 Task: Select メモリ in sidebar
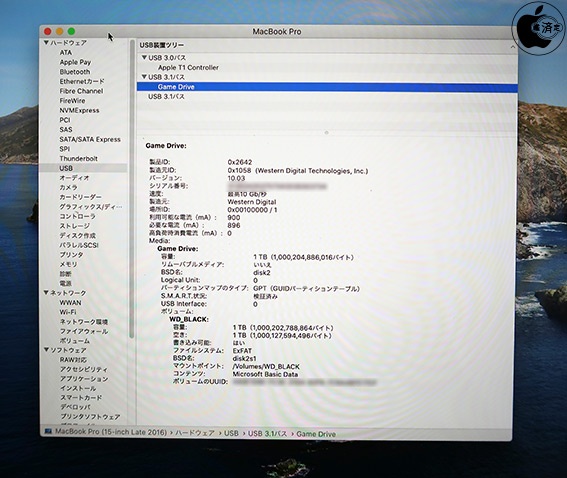pos(68,264)
